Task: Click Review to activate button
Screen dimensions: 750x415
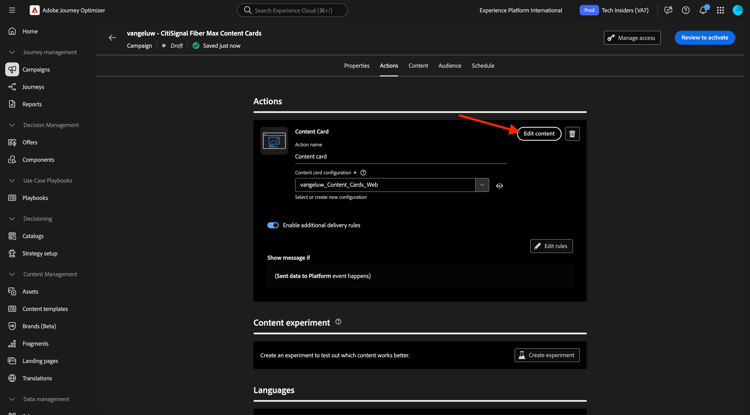Action: [x=705, y=38]
